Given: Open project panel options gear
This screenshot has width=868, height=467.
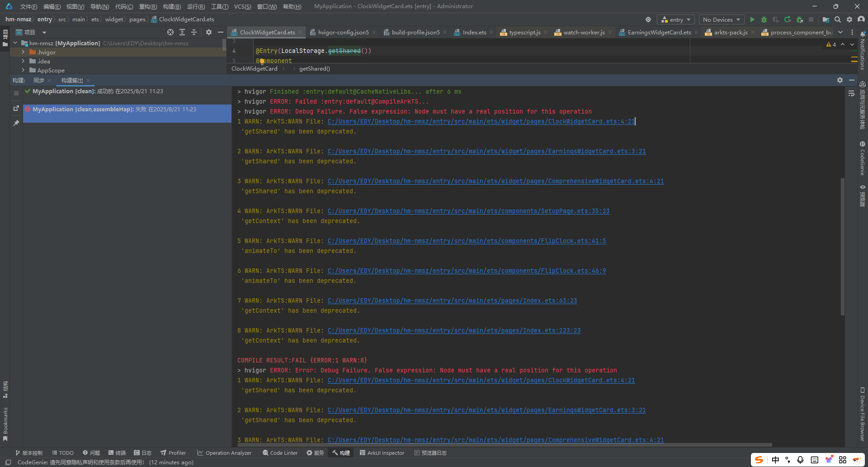Looking at the screenshot, I should [209, 32].
